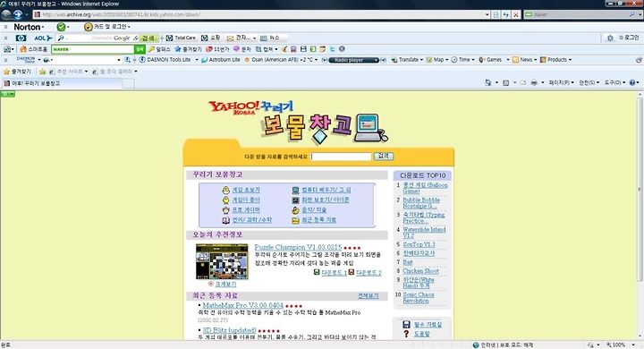Viewport: 644px width, 349px height.
Task: Click the DAEMON Tools logo
Action: [26, 60]
